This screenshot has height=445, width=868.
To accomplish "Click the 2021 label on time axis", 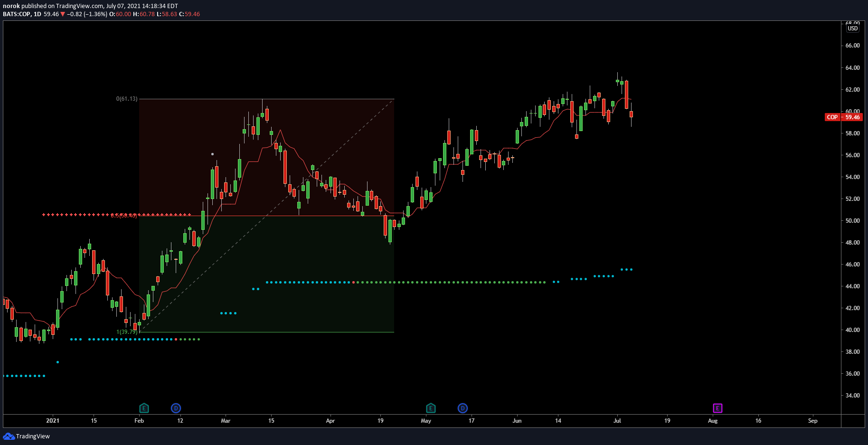I will click(53, 421).
